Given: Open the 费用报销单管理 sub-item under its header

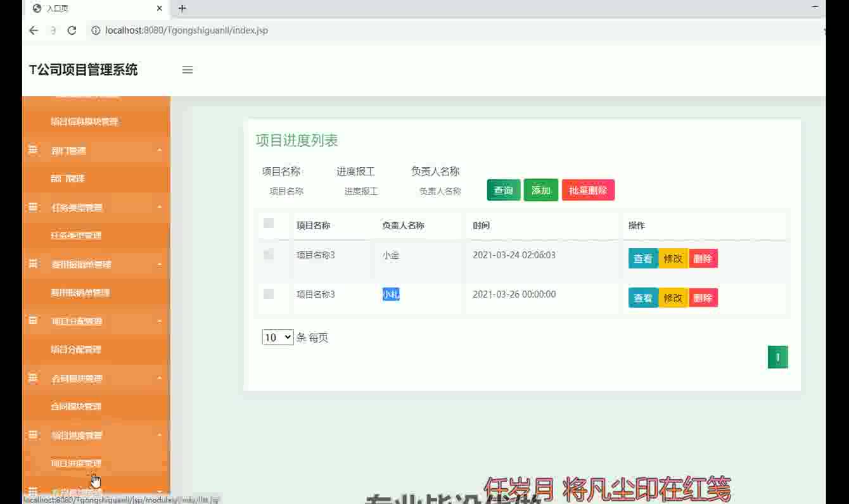Looking at the screenshot, I should tap(80, 293).
